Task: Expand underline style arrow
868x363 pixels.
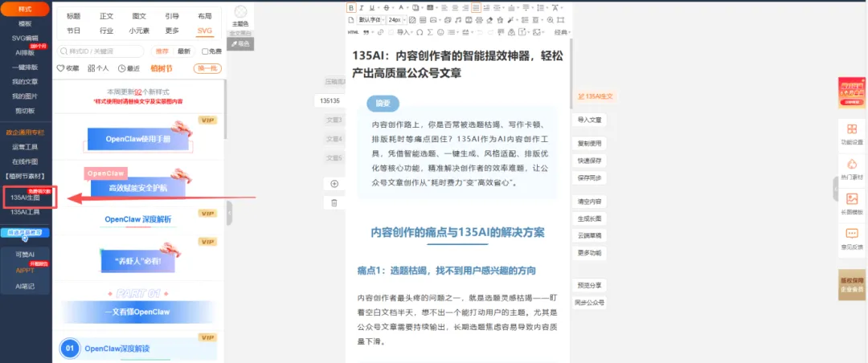Action: [378, 7]
